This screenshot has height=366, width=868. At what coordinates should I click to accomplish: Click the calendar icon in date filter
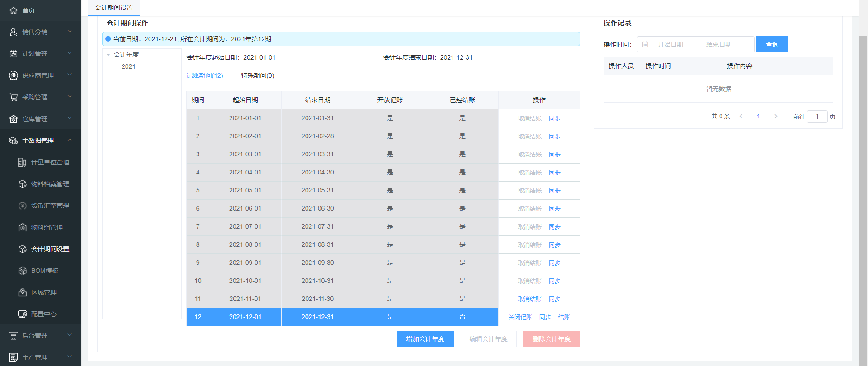(646, 44)
